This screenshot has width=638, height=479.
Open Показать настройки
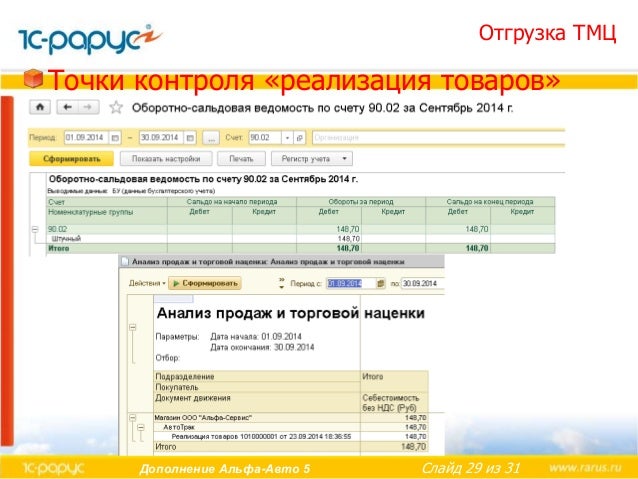[x=166, y=159]
